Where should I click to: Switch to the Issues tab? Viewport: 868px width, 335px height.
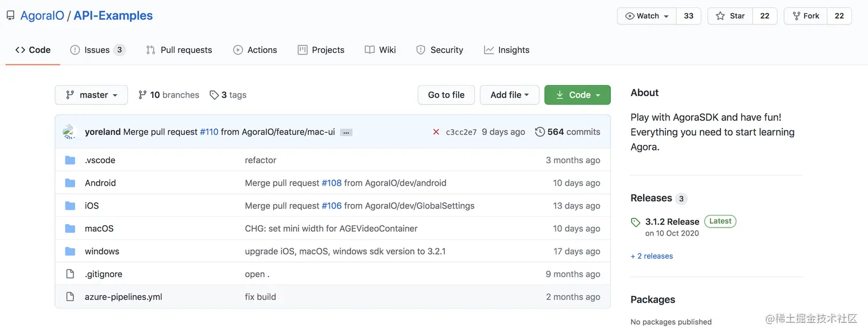coord(96,50)
